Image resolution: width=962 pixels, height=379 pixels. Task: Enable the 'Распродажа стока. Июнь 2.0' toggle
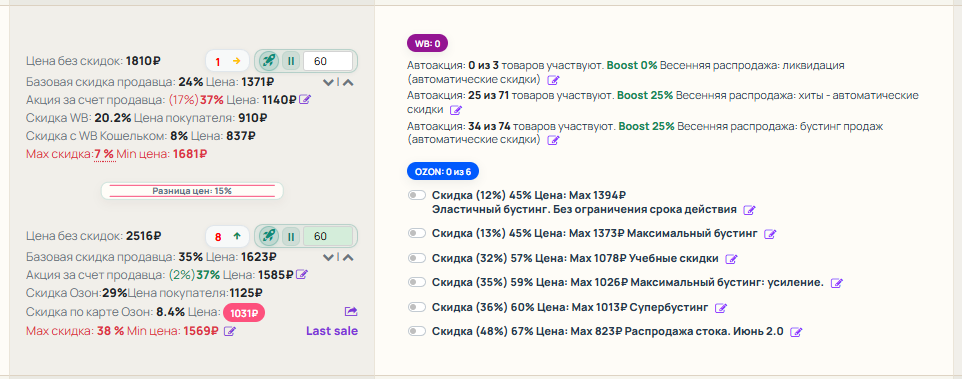pos(417,331)
